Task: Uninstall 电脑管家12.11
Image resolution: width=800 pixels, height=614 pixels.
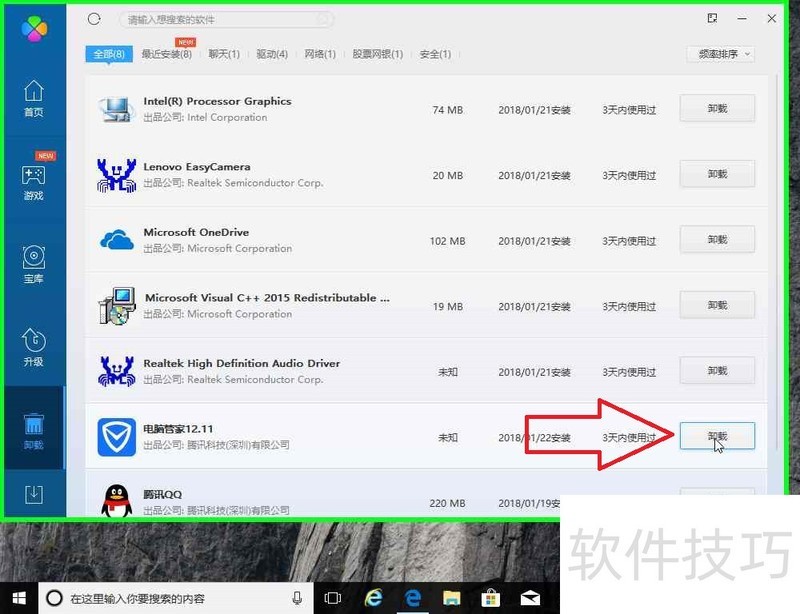Action: pos(717,436)
